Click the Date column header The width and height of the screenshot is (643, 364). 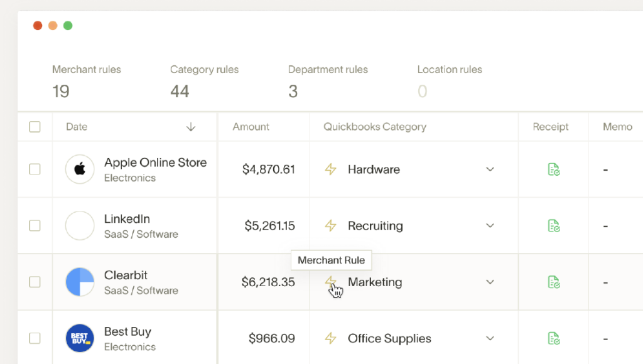coord(77,127)
